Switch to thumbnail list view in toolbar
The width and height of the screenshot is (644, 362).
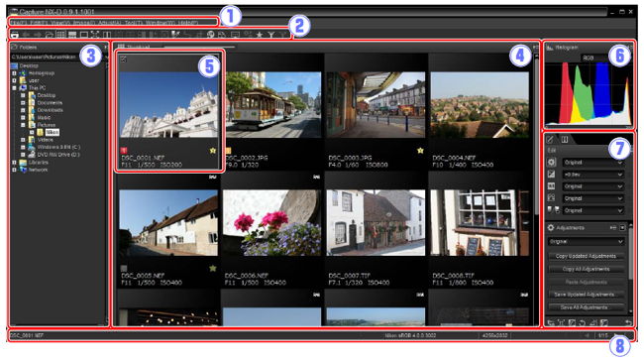click(72, 35)
